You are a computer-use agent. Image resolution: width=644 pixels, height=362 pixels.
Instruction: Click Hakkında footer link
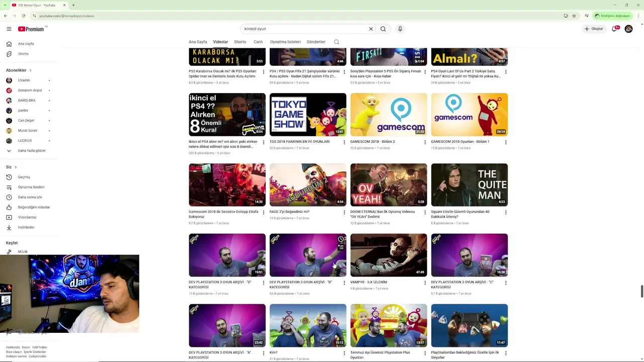[13, 347]
